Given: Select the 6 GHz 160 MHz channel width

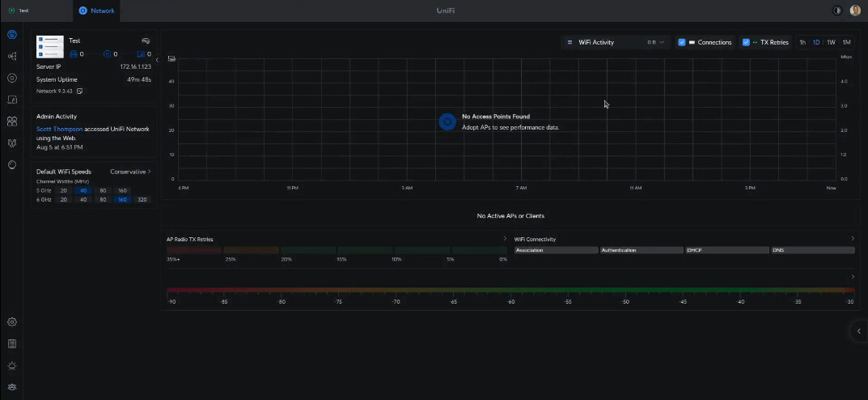Looking at the screenshot, I should click(x=122, y=199).
